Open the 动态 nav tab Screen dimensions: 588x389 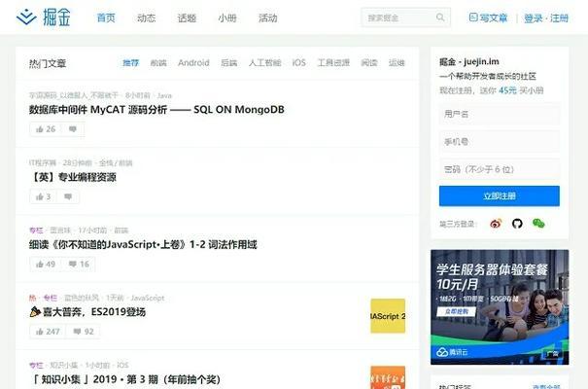(x=146, y=18)
